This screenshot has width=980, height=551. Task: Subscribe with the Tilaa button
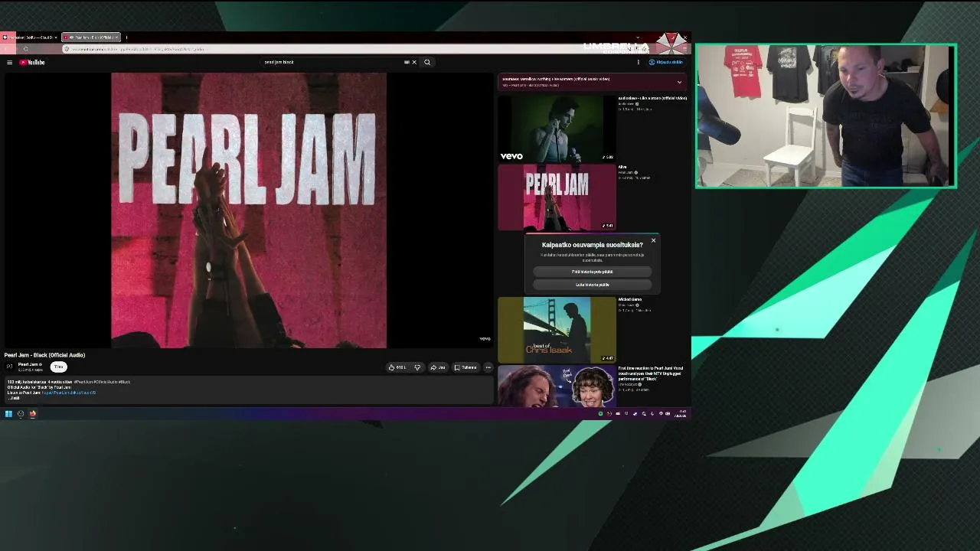[58, 367]
